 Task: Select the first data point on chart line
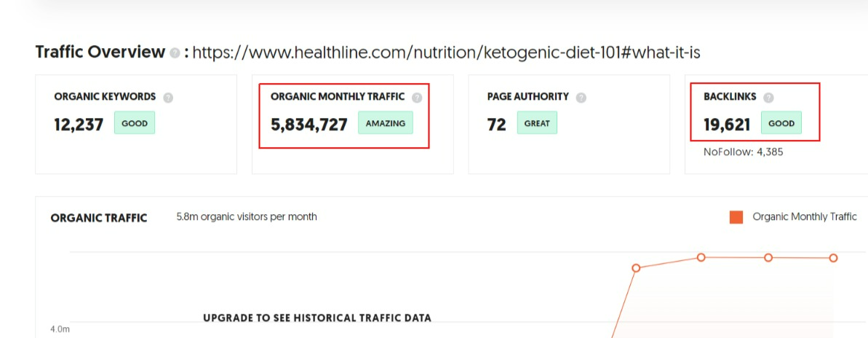click(636, 267)
